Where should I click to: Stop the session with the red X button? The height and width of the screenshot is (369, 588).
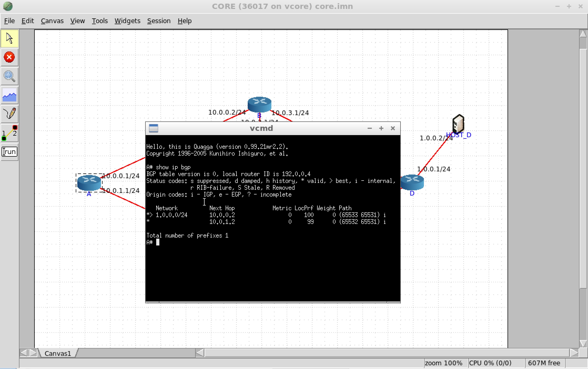click(x=9, y=57)
